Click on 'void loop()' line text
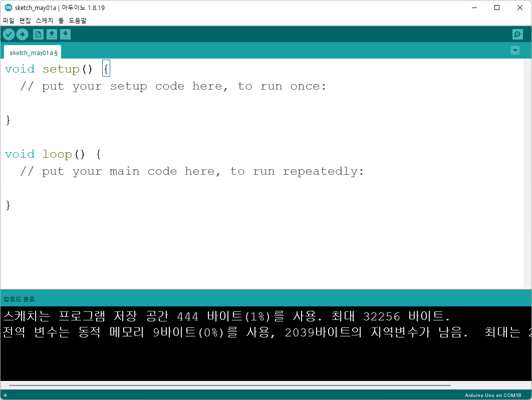The image size is (532, 400). coord(45,154)
